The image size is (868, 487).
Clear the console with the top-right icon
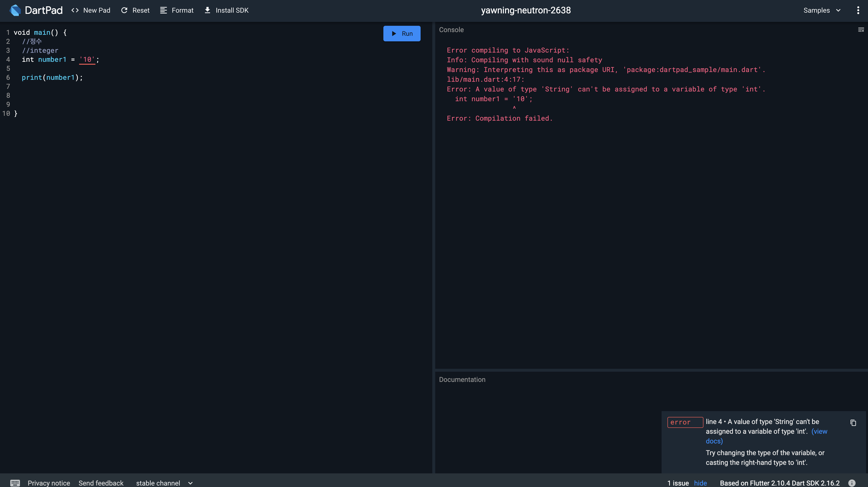click(x=861, y=30)
